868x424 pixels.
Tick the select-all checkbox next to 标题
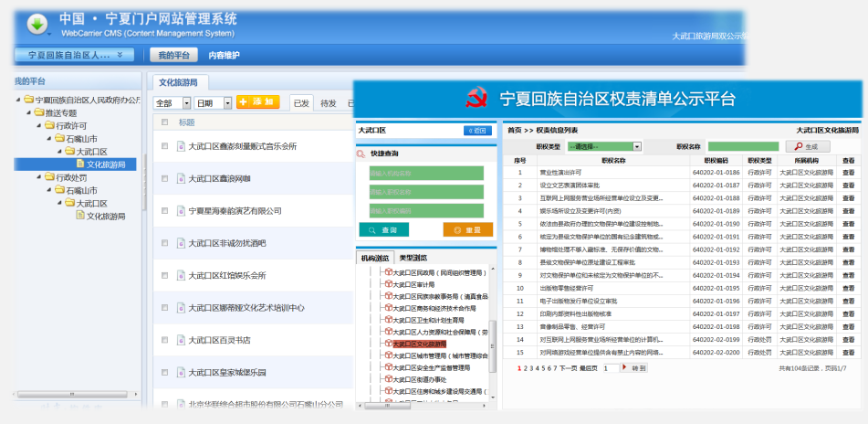pos(164,122)
